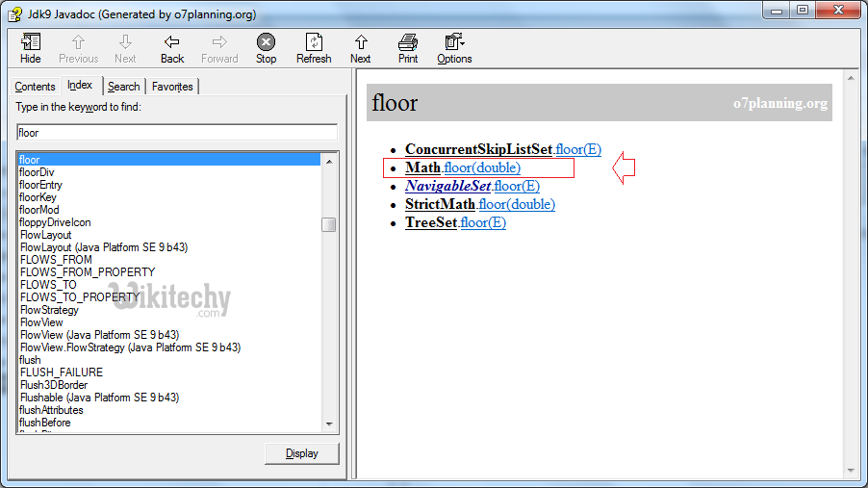Open the Options toolbar menu
868x488 pixels.
[454, 42]
